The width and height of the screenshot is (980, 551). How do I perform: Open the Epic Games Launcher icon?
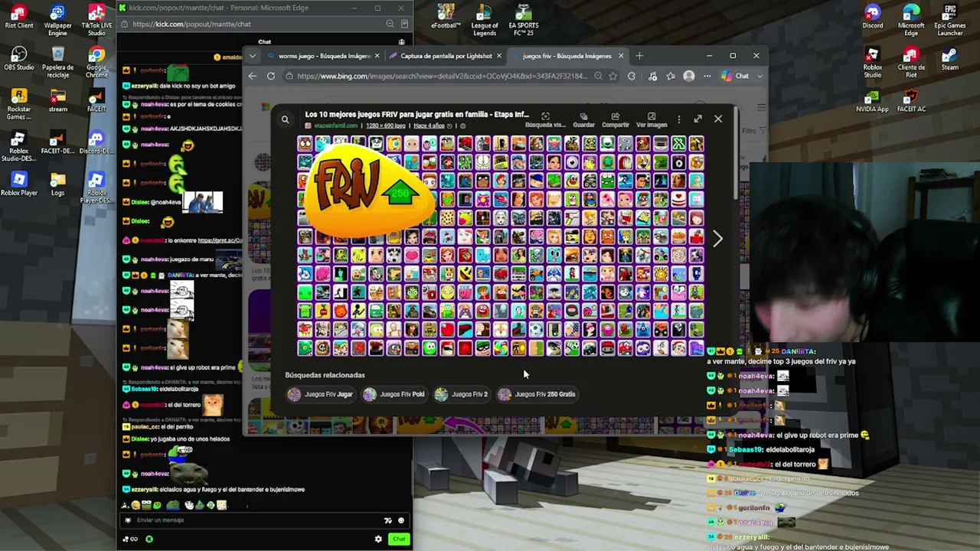click(x=950, y=21)
